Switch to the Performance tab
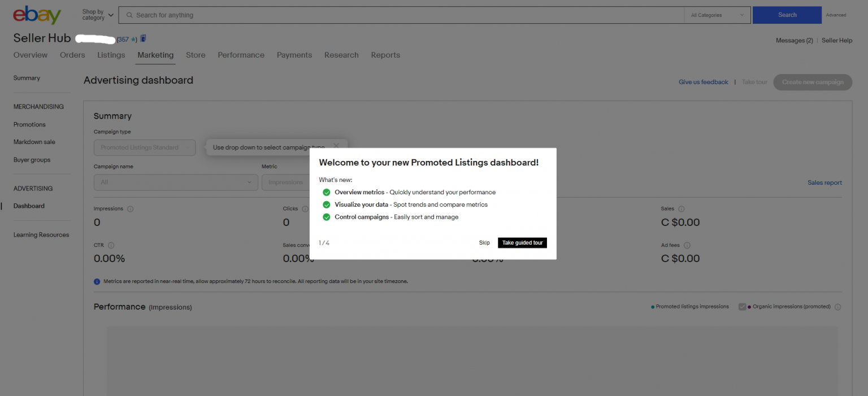The height and width of the screenshot is (396, 868). [x=241, y=55]
